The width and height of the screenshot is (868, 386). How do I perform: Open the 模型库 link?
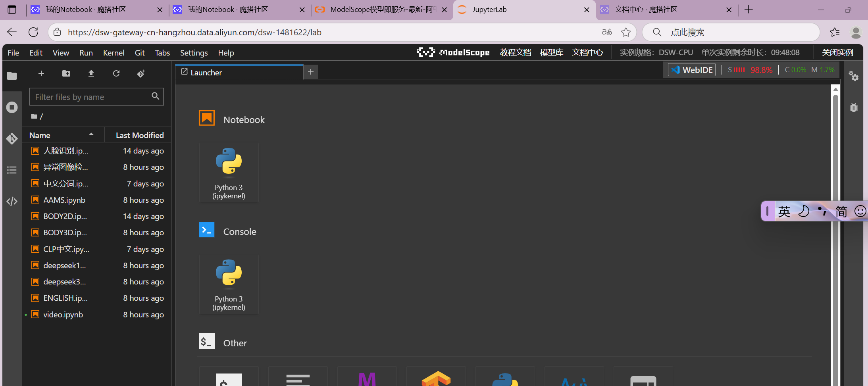pyautogui.click(x=552, y=52)
